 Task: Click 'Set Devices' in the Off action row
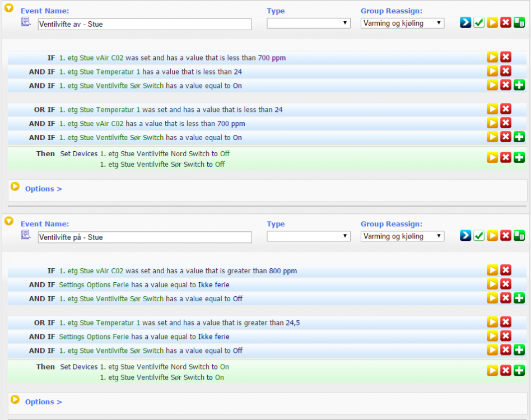click(x=78, y=153)
